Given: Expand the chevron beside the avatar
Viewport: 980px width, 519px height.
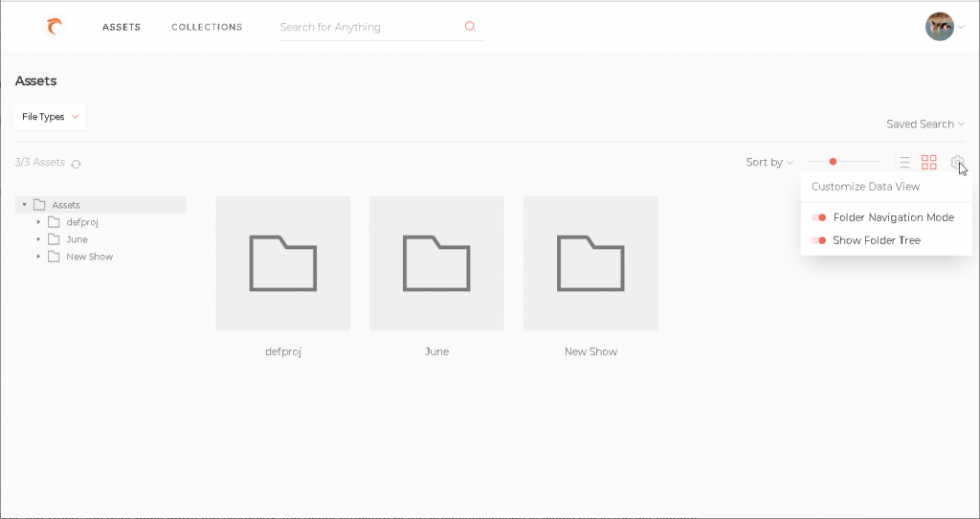Looking at the screenshot, I should click(x=961, y=27).
